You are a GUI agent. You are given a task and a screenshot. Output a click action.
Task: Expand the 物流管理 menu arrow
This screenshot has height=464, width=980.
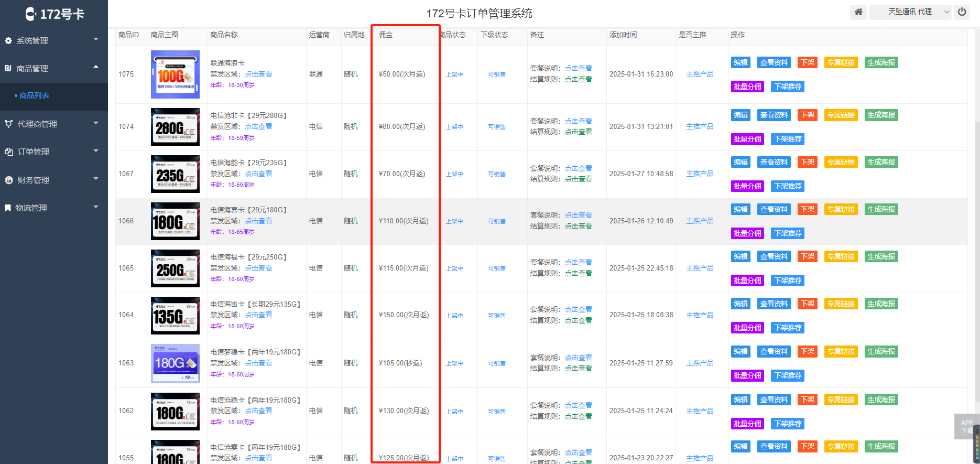[x=96, y=207]
